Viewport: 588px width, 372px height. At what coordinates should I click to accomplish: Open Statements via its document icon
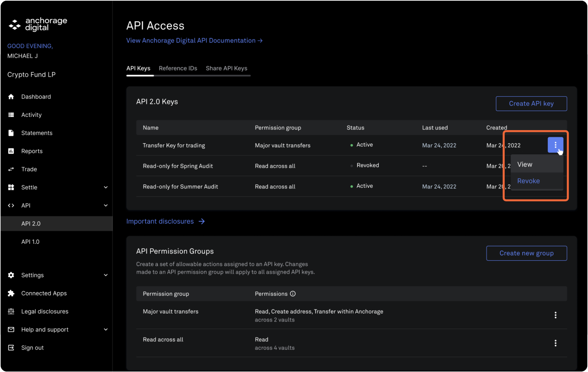[x=11, y=133]
